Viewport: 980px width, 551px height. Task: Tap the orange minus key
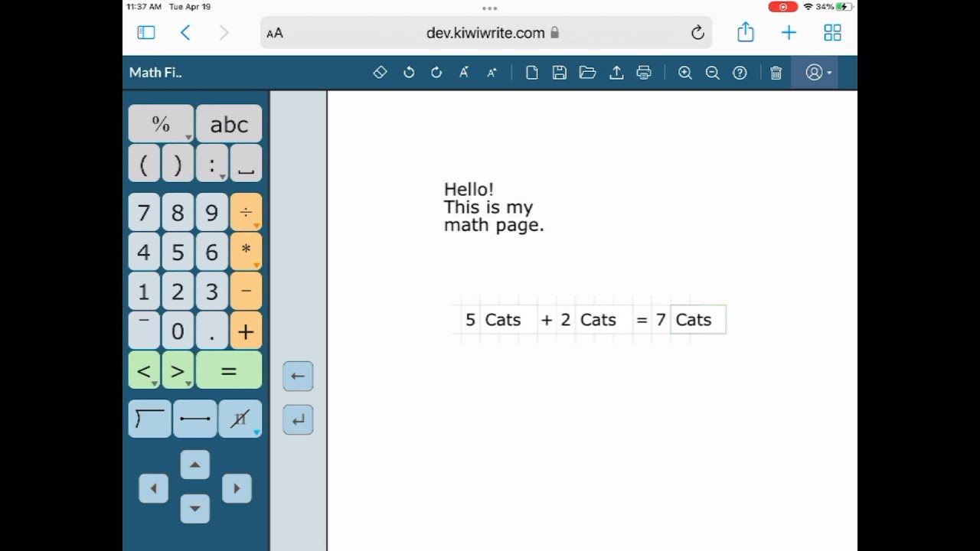pos(246,292)
